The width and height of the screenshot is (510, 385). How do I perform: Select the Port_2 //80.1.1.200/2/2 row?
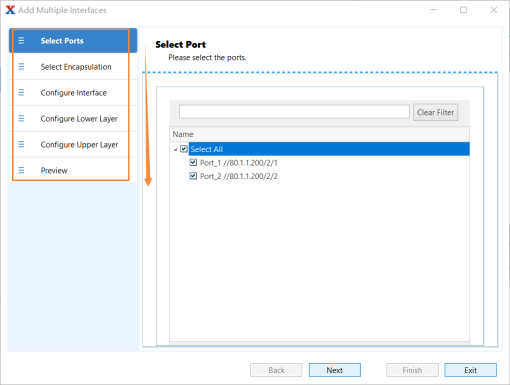(239, 176)
